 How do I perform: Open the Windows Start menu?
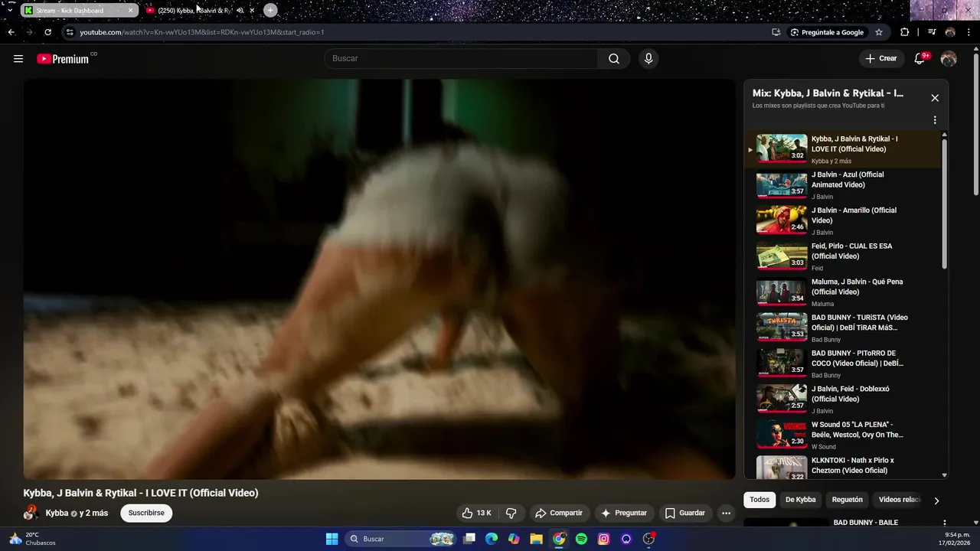pos(332,539)
